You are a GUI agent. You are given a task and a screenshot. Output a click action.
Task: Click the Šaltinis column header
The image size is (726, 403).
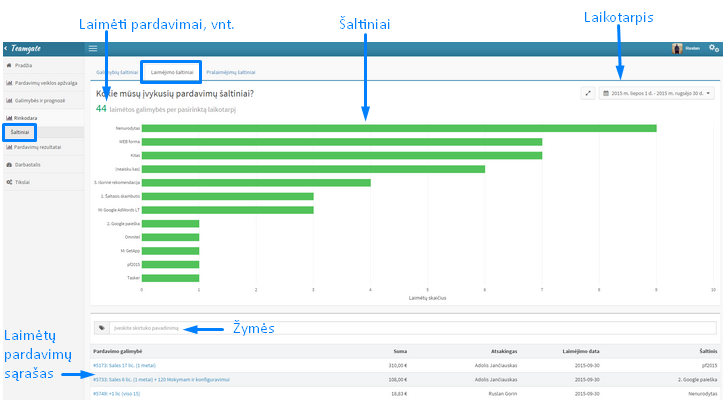click(708, 351)
